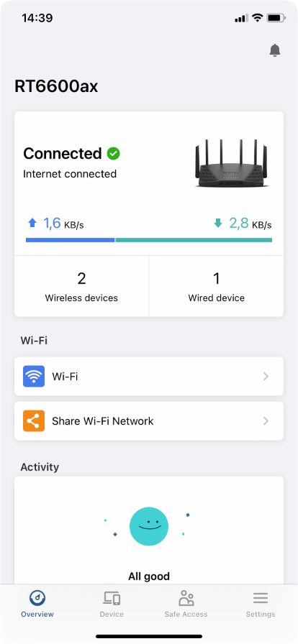Switch to the Overview tab
This screenshot has width=298, height=644.
point(37,604)
